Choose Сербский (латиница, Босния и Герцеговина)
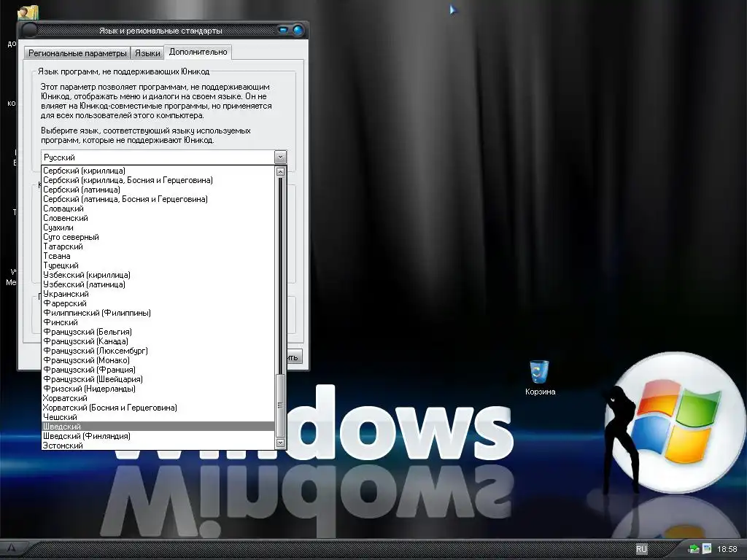This screenshot has width=747, height=560. point(158,199)
